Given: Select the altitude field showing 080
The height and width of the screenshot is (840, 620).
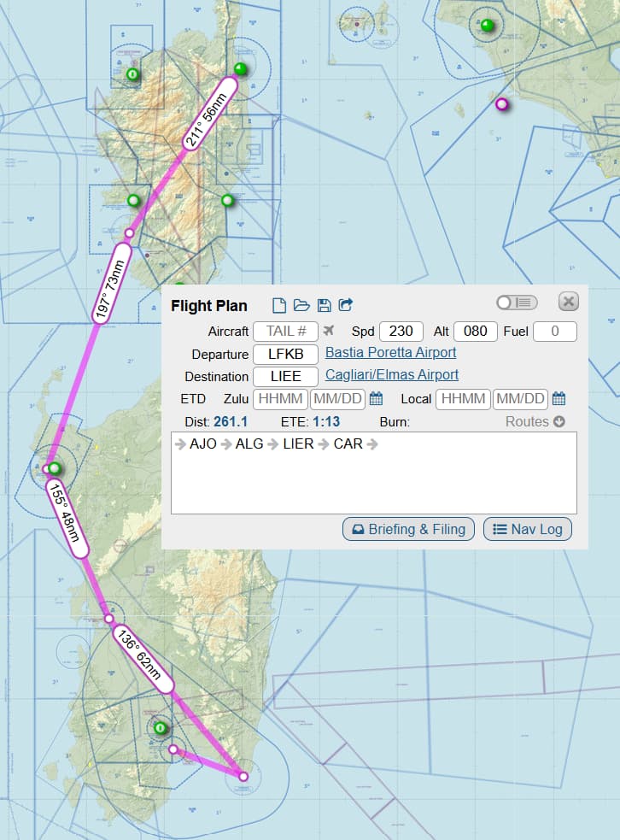Looking at the screenshot, I should coord(476,331).
